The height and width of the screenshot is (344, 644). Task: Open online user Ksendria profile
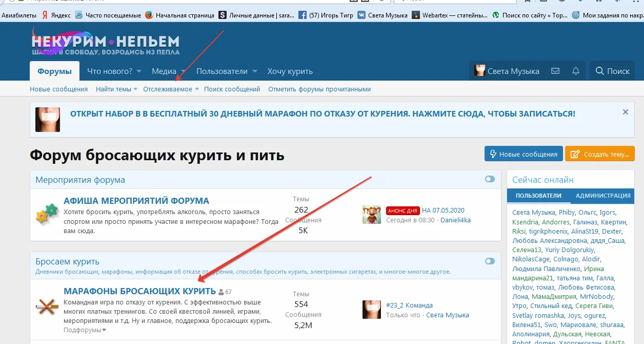point(526,222)
